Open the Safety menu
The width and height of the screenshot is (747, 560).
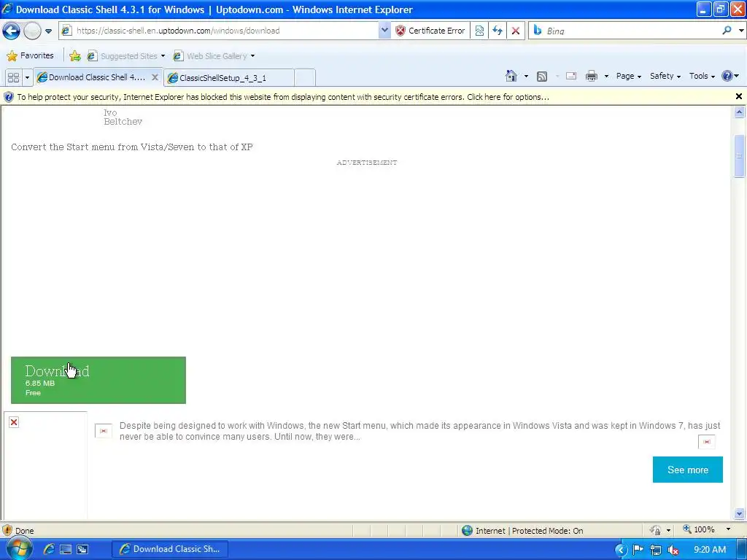(x=665, y=76)
